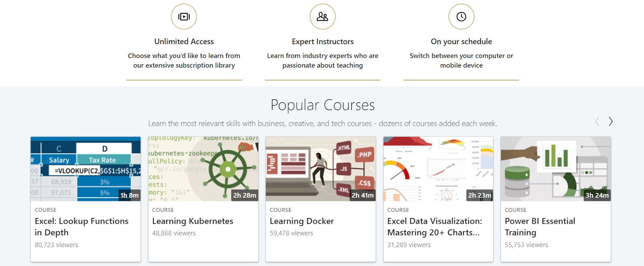
Task: Open 'Learning Kubernetes' title link
Action: 193,221
